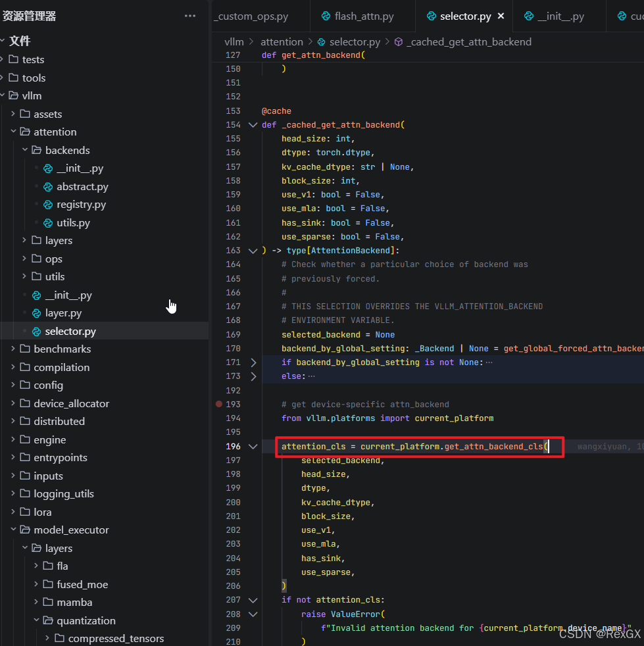Screen dimensions: 644x646
Task: Click the Python file icon beside abstract.py
Action: pyautogui.click(x=48, y=187)
